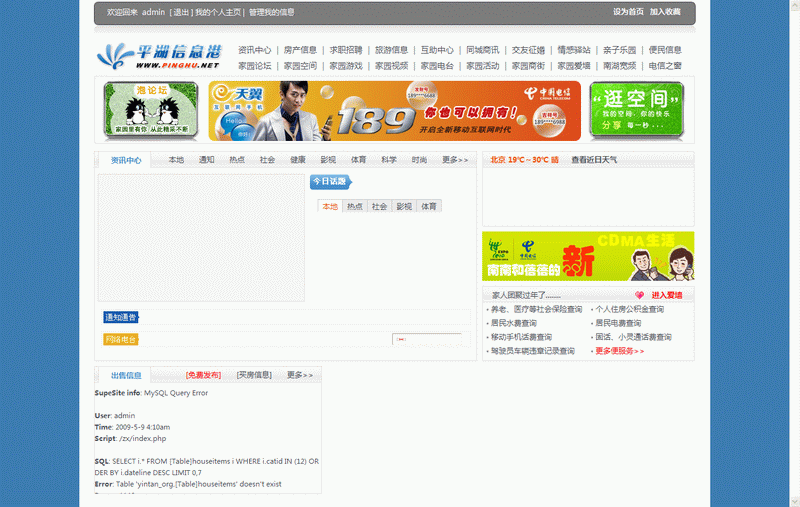Go to 南湖宽频 navigation item

tap(619, 66)
